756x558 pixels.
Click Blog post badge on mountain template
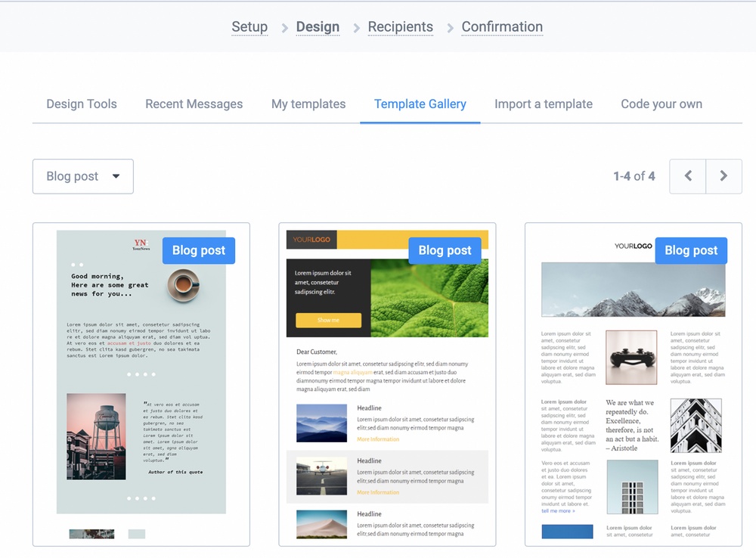[x=691, y=251]
